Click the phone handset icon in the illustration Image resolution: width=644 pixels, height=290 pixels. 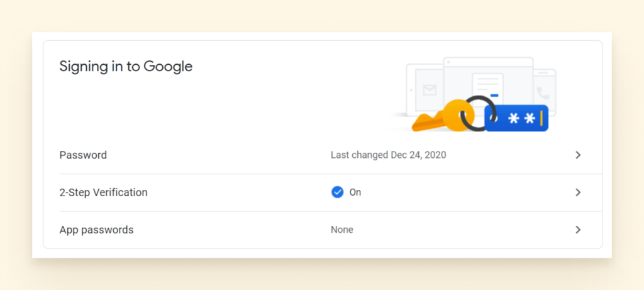pos(543,94)
